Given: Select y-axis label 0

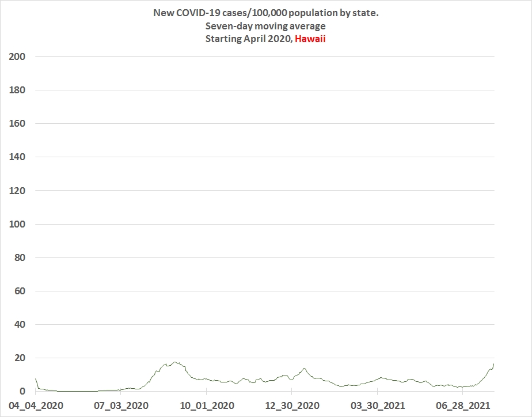Looking at the screenshot, I should pos(22,391).
